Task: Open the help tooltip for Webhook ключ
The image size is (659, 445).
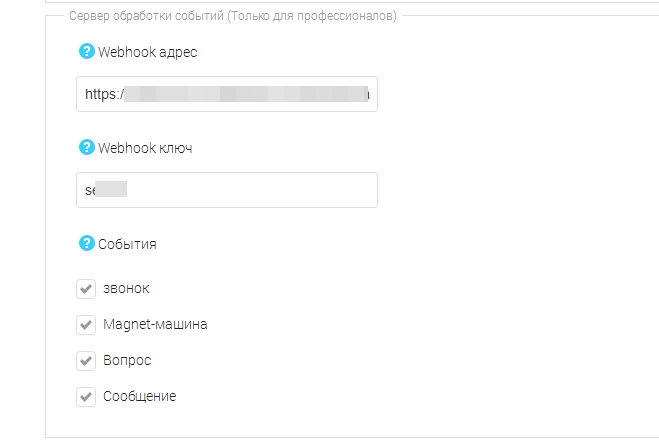Action: click(86, 148)
